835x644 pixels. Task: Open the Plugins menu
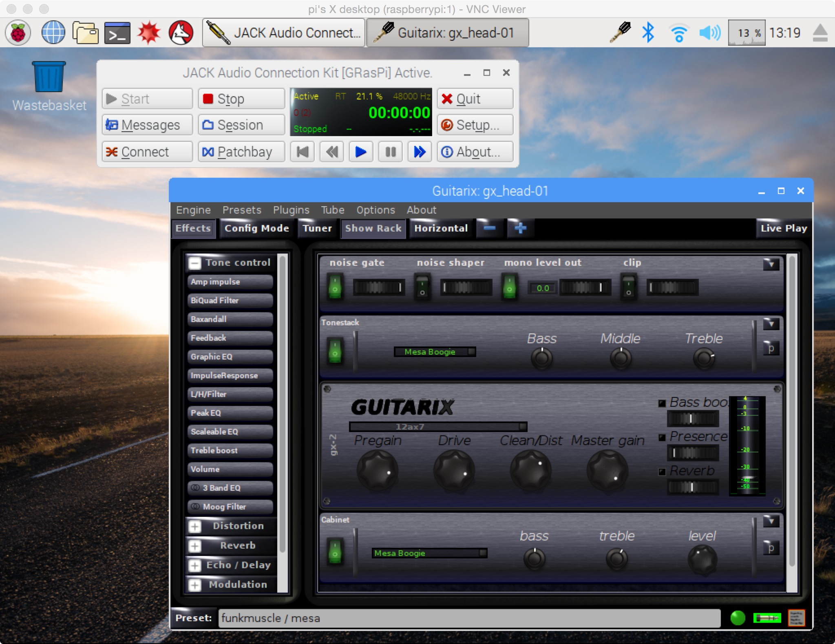coord(291,210)
